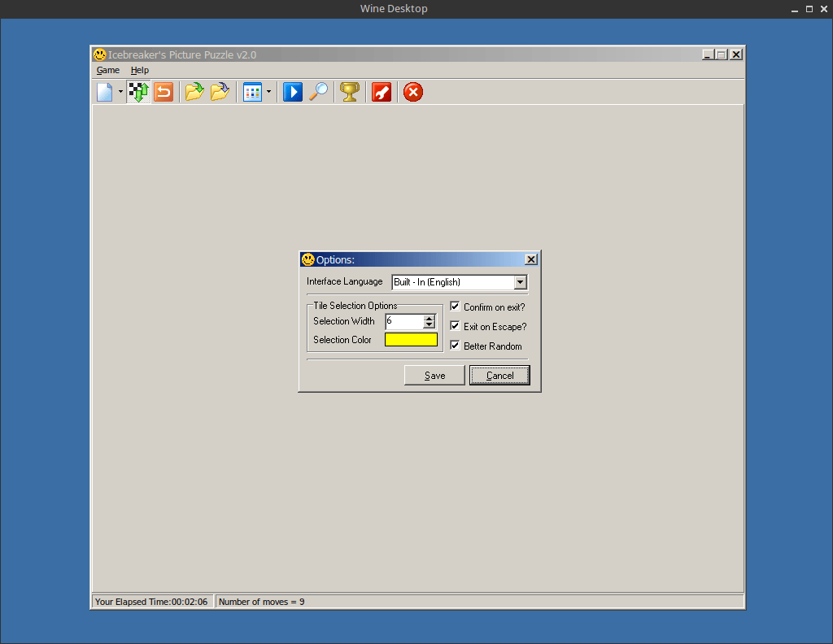Click the new game page icon
This screenshot has height=644, width=833.
105,92
